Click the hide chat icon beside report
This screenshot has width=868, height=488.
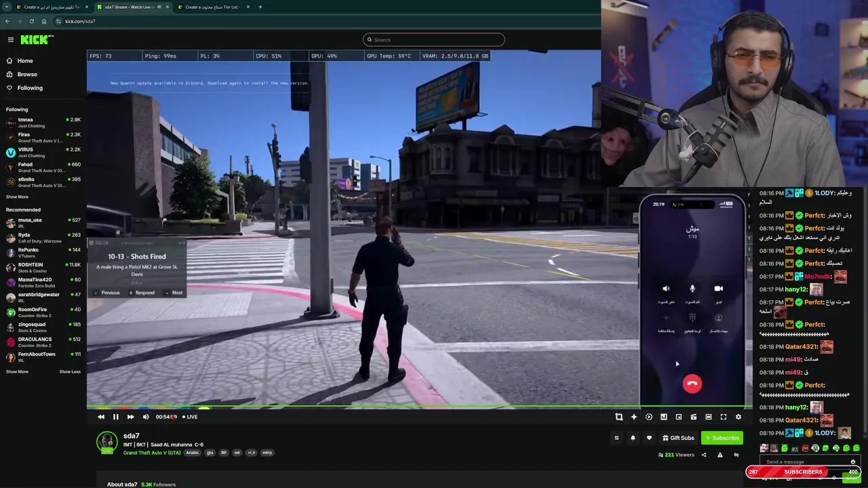[x=736, y=455]
